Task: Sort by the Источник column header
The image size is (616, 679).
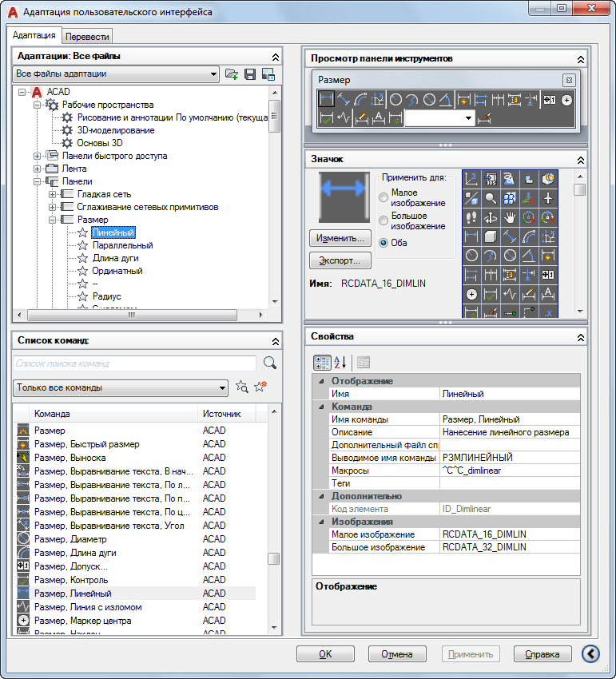Action: (227, 414)
